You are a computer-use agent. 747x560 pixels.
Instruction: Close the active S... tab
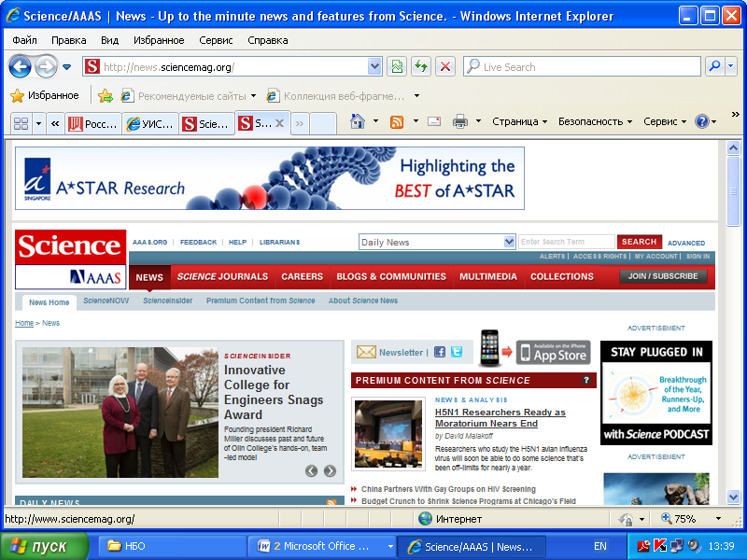tap(279, 123)
